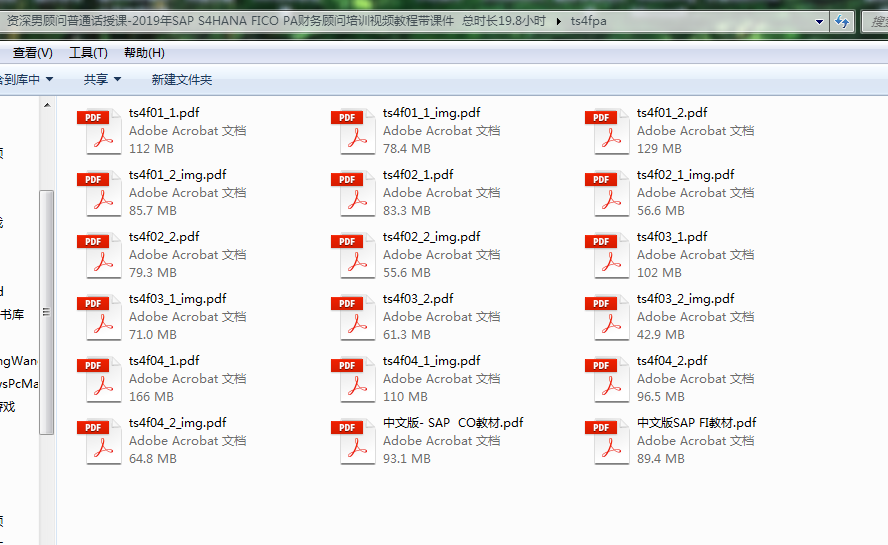
Task: Open the 工具(T) menu
Action: (x=88, y=52)
